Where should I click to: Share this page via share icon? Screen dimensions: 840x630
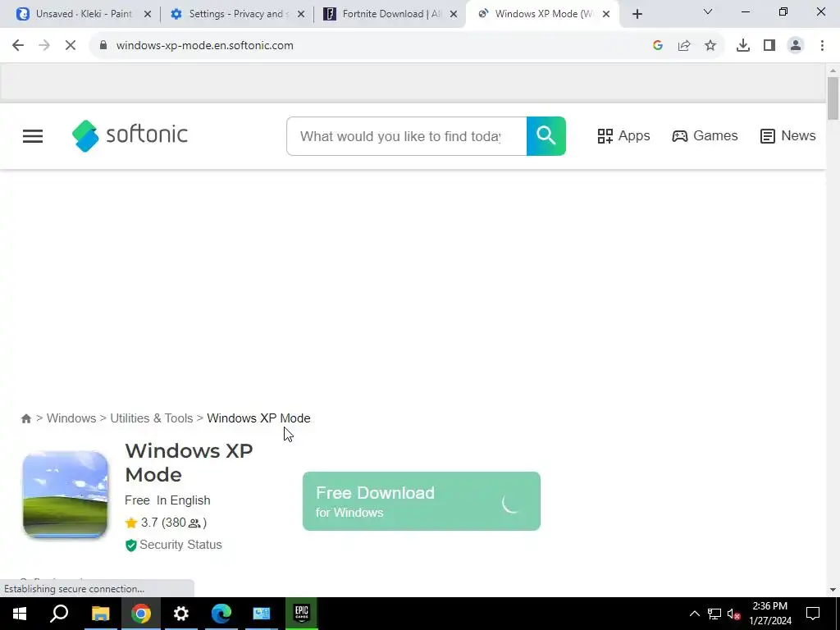pos(684,46)
